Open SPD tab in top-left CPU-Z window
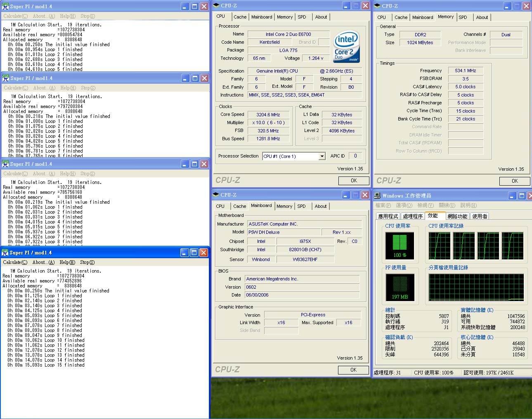 click(x=302, y=17)
